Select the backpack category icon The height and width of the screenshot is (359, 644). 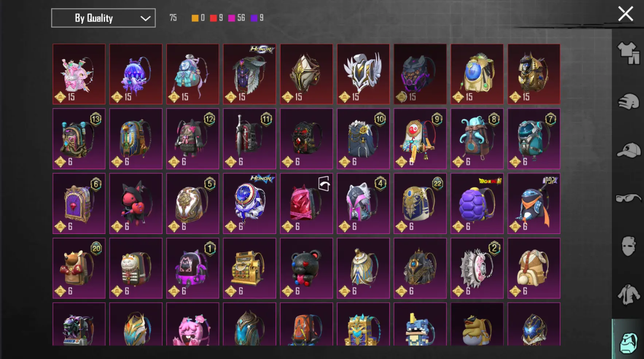(x=628, y=343)
